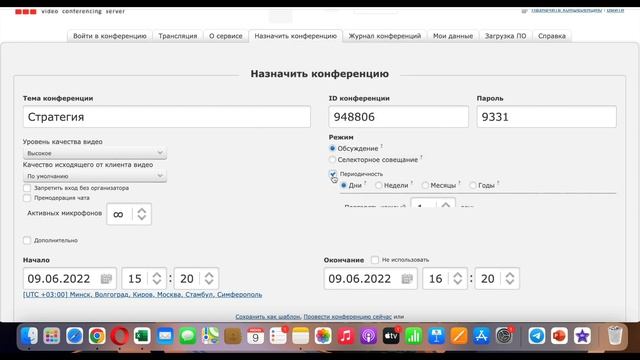The image size is (640, 360).
Task: Click into the Тема конференции field
Action: 167,117
